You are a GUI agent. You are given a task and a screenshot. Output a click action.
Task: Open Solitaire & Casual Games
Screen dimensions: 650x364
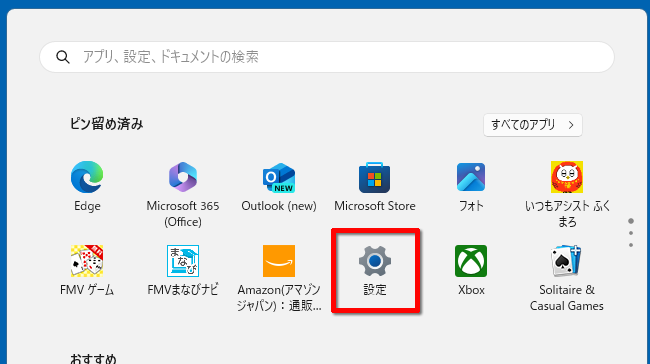pyautogui.click(x=567, y=278)
